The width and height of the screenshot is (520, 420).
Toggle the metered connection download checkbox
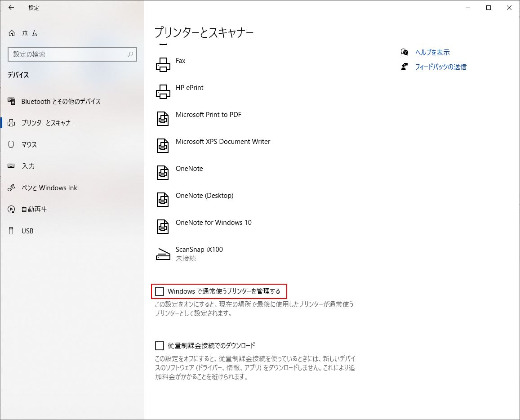(160, 346)
